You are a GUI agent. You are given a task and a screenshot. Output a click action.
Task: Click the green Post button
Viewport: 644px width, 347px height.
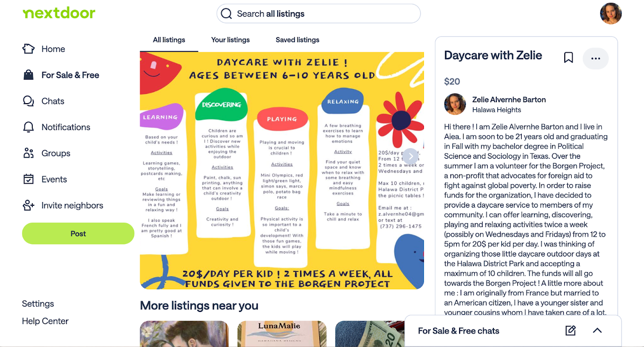[x=78, y=234]
